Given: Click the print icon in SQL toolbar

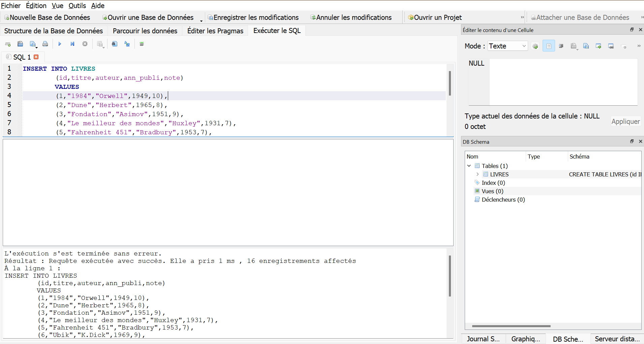Looking at the screenshot, I should click(45, 44).
